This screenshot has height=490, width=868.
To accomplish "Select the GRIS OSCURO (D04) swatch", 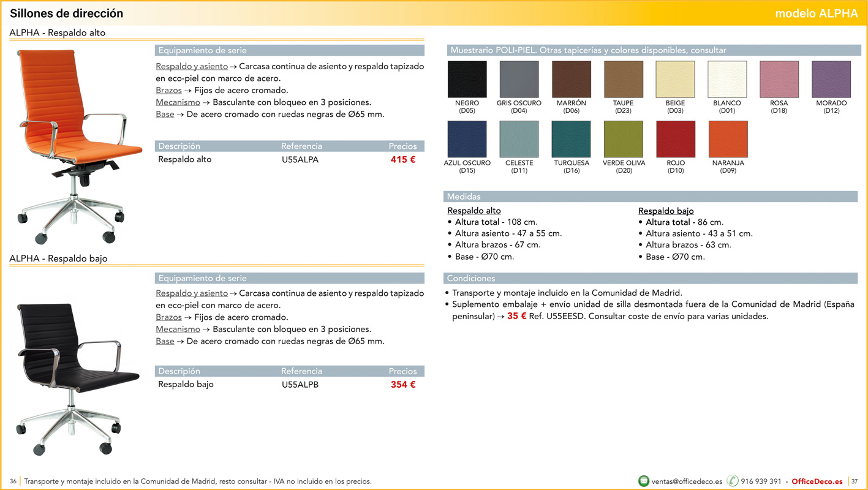I will [x=519, y=79].
